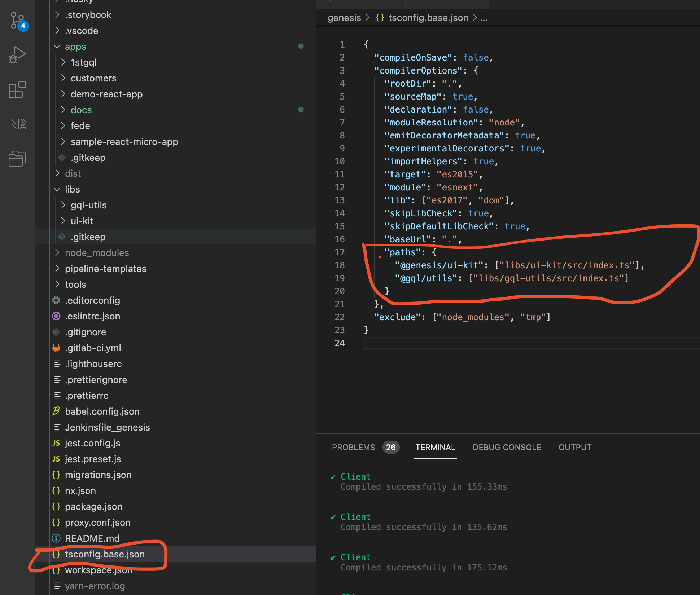This screenshot has height=595, width=700.
Task: Click "Compiled successfully in 155.33ms" terminal line
Action: 424,486
